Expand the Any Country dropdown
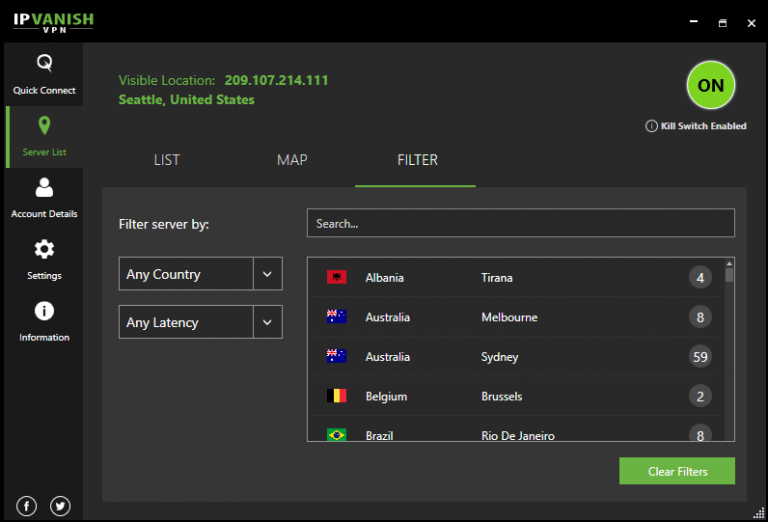Screen dimensions: 768x522 (x=186, y=274)
